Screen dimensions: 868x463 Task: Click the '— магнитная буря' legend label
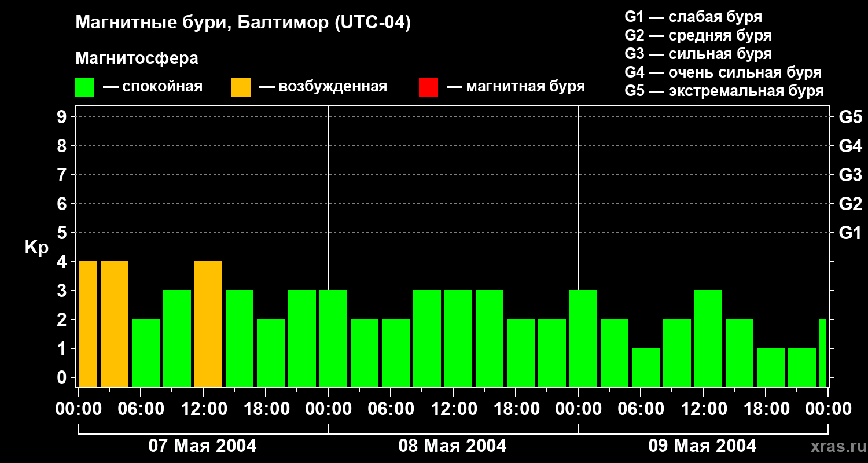pyautogui.click(x=516, y=87)
